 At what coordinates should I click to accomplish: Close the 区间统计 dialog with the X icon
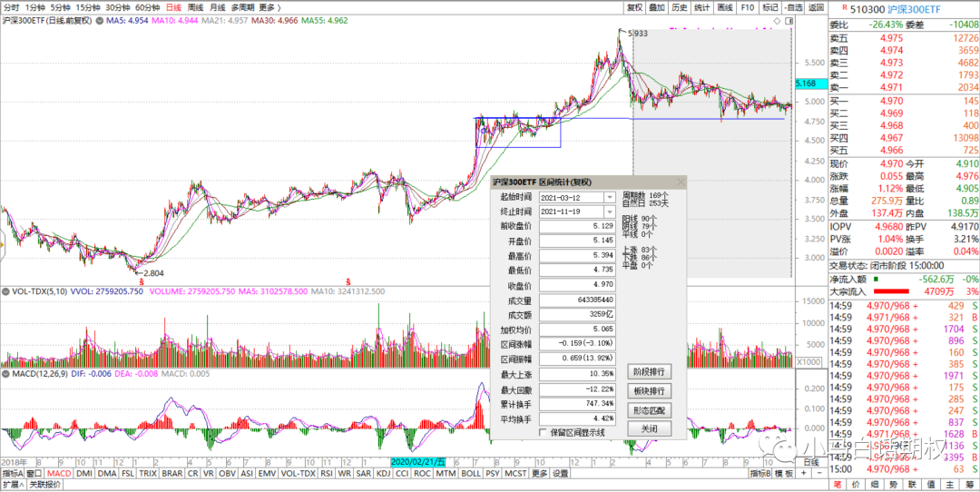[x=680, y=182]
